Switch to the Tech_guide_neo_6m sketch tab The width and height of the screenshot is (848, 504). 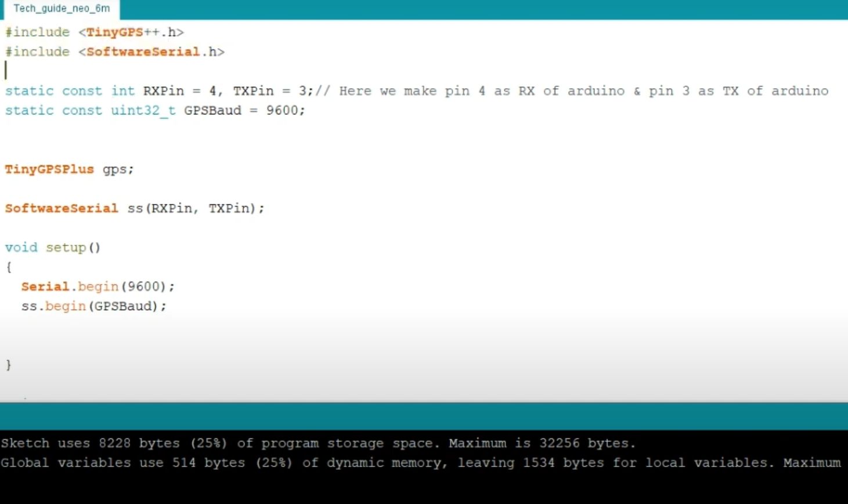[x=61, y=9]
